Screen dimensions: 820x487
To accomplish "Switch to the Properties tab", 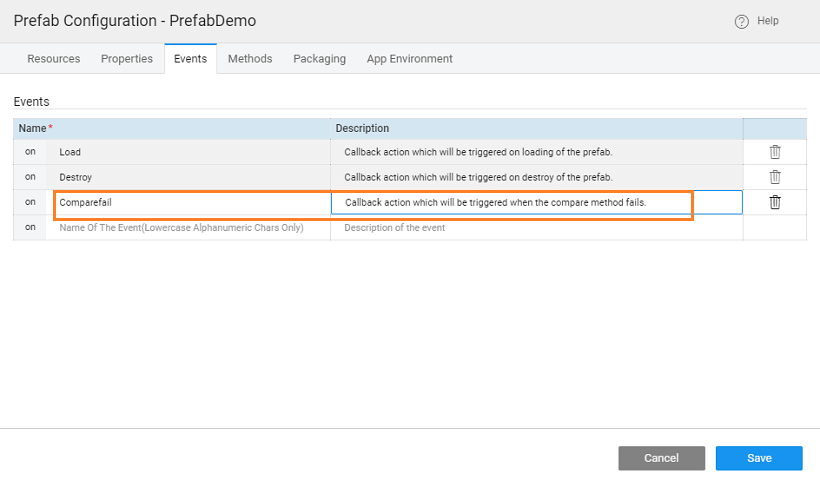I will (127, 59).
